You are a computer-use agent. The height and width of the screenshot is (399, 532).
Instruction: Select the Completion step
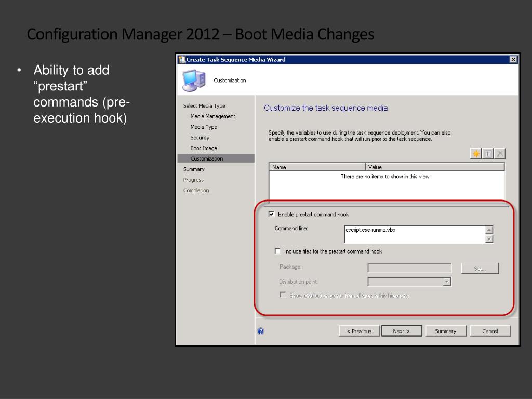tap(196, 190)
